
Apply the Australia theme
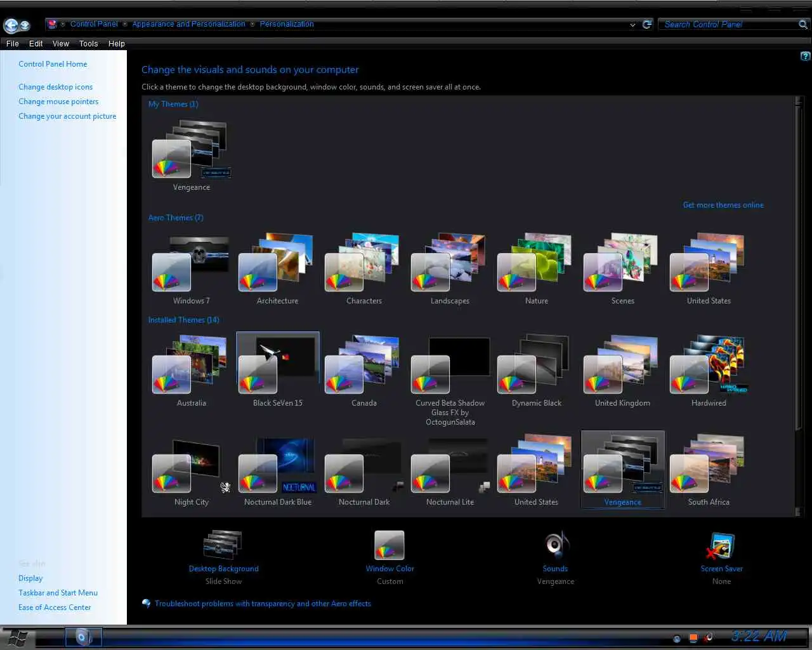(191, 371)
